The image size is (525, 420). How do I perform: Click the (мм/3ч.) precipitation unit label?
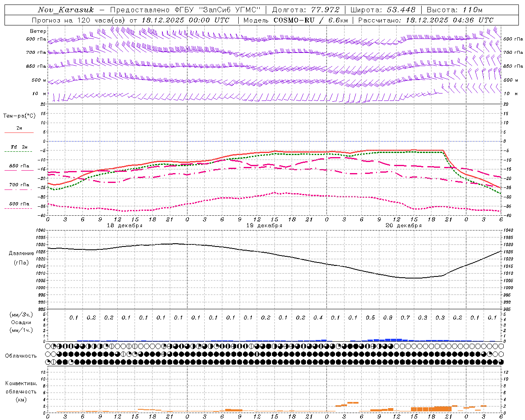pos(21,315)
